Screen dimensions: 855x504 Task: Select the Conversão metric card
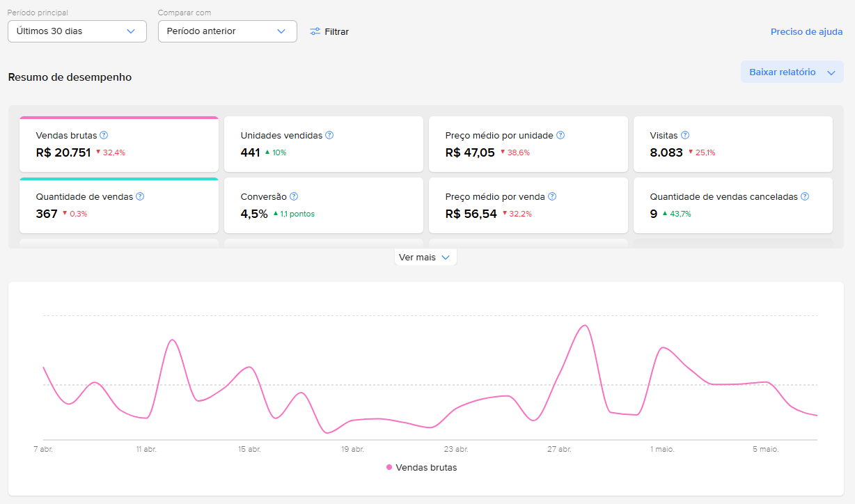(x=324, y=205)
